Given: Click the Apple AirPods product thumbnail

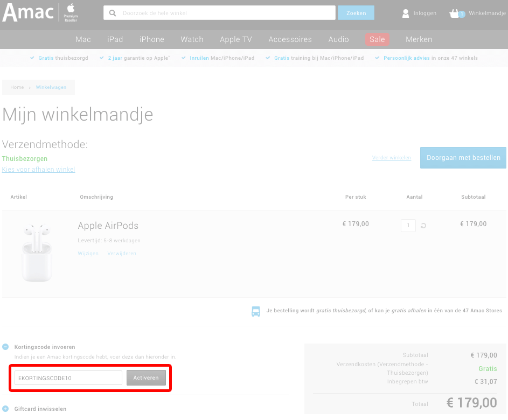Looking at the screenshot, I should [37, 252].
